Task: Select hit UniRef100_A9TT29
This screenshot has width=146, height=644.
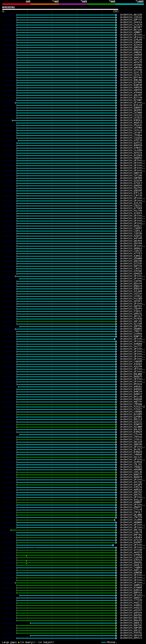Action: coord(131,60)
